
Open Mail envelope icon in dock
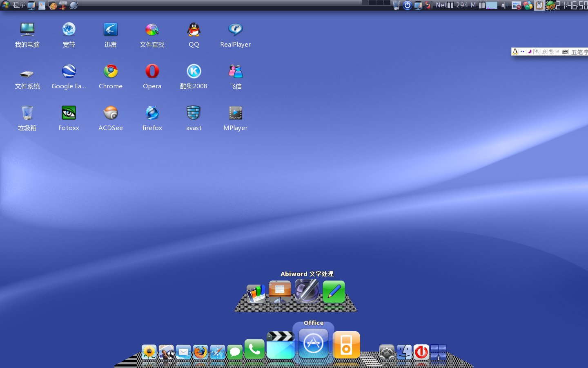point(183,352)
